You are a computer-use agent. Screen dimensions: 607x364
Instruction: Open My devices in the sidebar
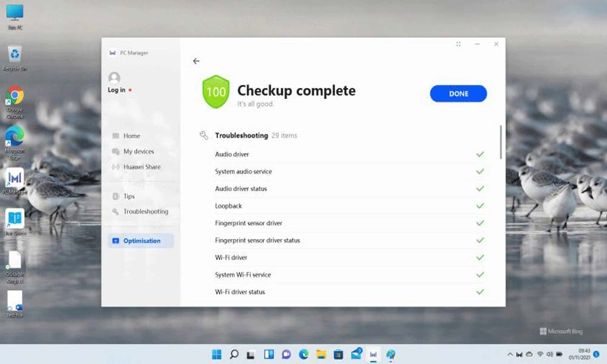pyautogui.click(x=138, y=152)
